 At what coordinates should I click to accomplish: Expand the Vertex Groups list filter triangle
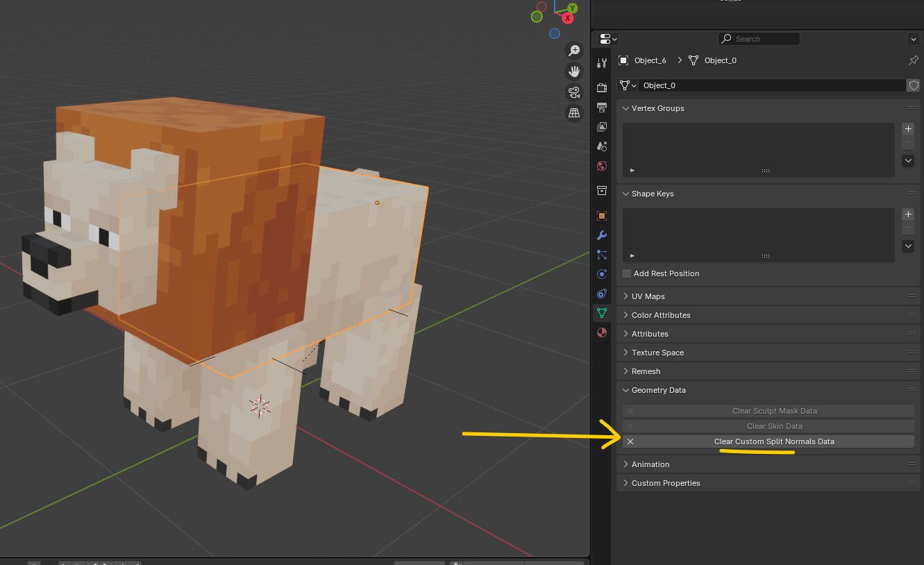coord(632,170)
